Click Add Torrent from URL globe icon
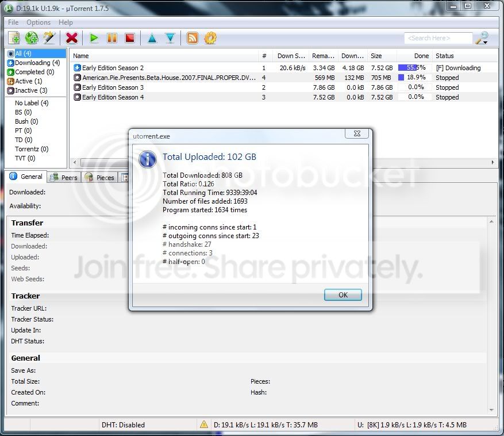Image resolution: width=504 pixels, height=436 pixels. click(x=32, y=38)
